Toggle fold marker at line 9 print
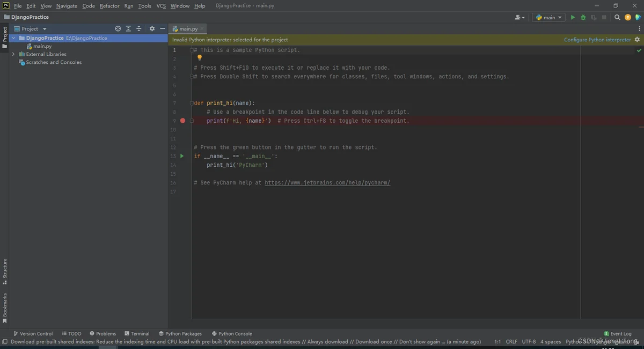The width and height of the screenshot is (644, 349). 192,121
